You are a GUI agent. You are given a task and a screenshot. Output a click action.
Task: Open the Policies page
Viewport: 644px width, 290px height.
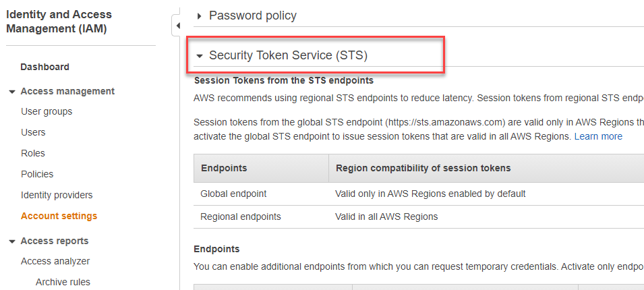(37, 174)
